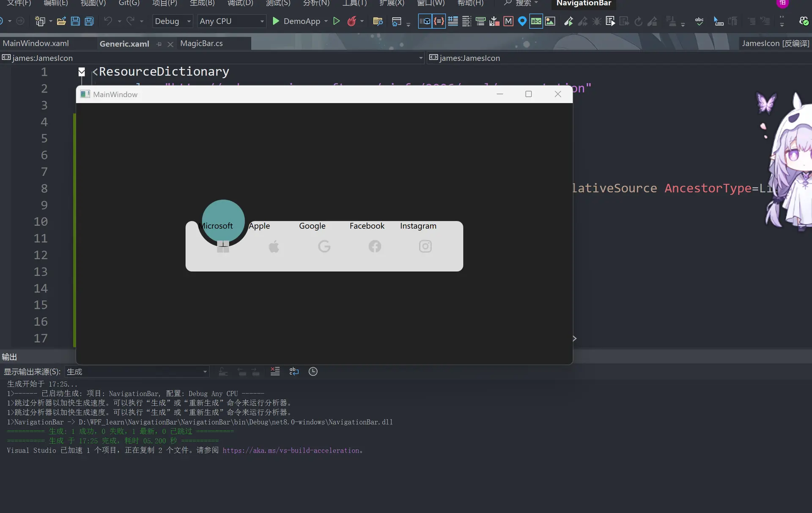Open the 生成(B) menu

(202, 3)
